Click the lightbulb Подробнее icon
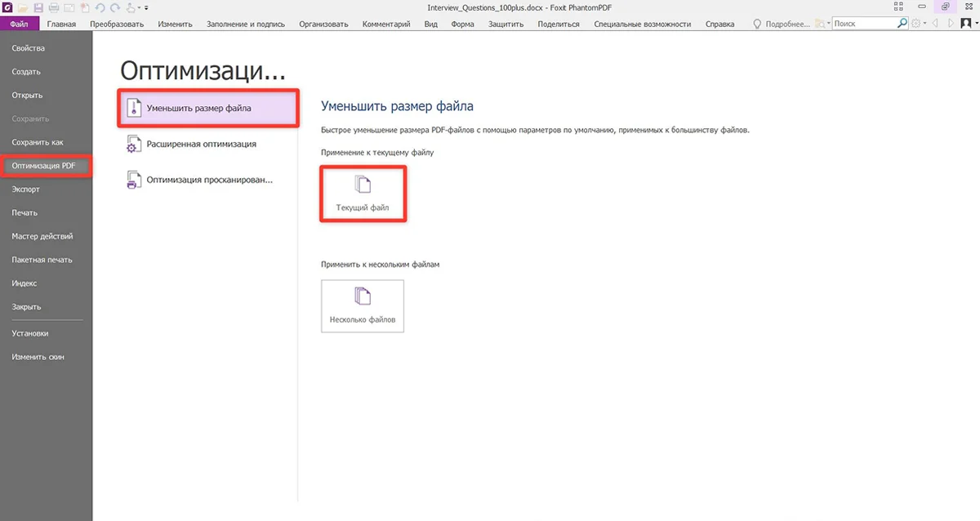 click(757, 24)
